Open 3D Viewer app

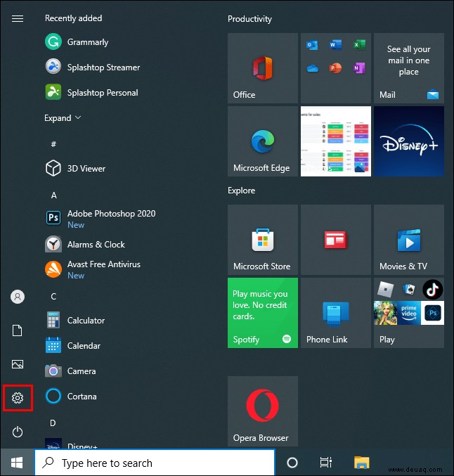click(x=75, y=168)
